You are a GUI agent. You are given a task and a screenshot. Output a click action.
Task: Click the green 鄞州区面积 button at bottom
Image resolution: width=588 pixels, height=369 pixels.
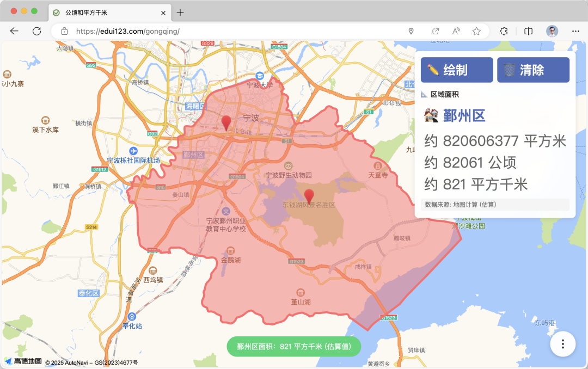coord(293,346)
